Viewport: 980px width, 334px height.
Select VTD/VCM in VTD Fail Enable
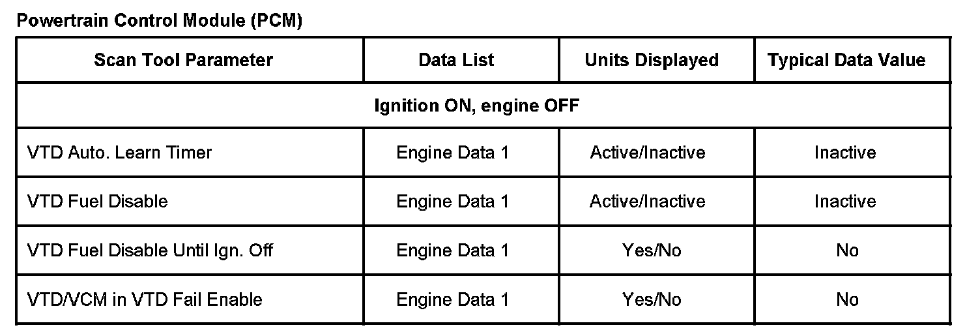pyautogui.click(x=145, y=299)
